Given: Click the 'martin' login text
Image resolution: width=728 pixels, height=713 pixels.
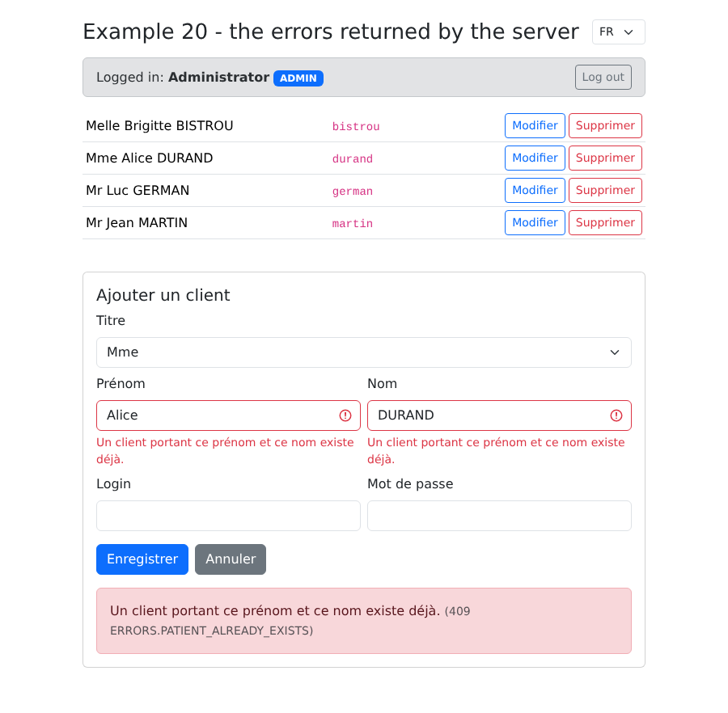Looking at the screenshot, I should (x=353, y=224).
